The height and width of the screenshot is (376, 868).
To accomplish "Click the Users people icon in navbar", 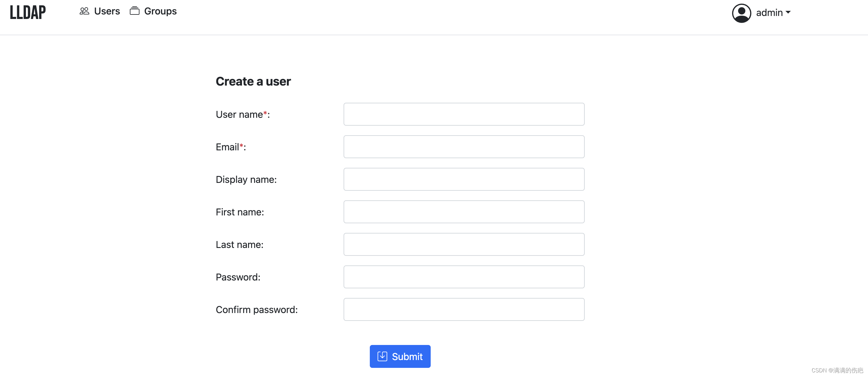I will tap(84, 11).
